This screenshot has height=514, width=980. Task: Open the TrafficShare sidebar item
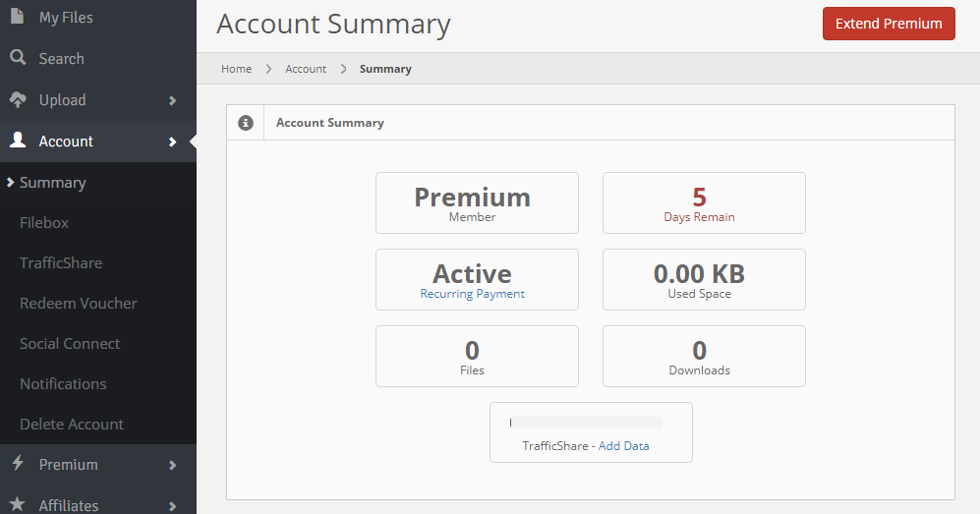tap(61, 263)
